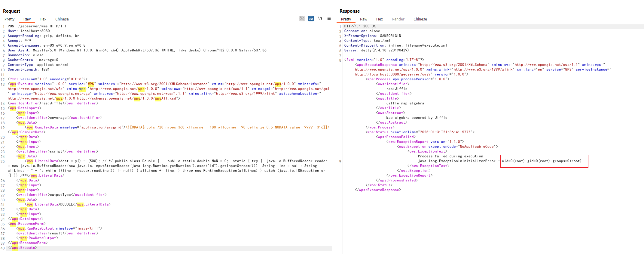644x254 pixels.
Task: Open the Response Render tab
Action: (398, 19)
